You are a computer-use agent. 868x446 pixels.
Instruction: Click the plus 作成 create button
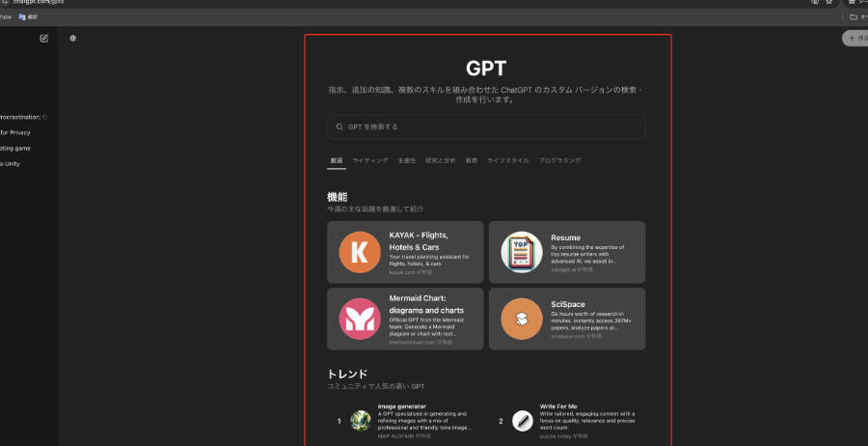(855, 39)
